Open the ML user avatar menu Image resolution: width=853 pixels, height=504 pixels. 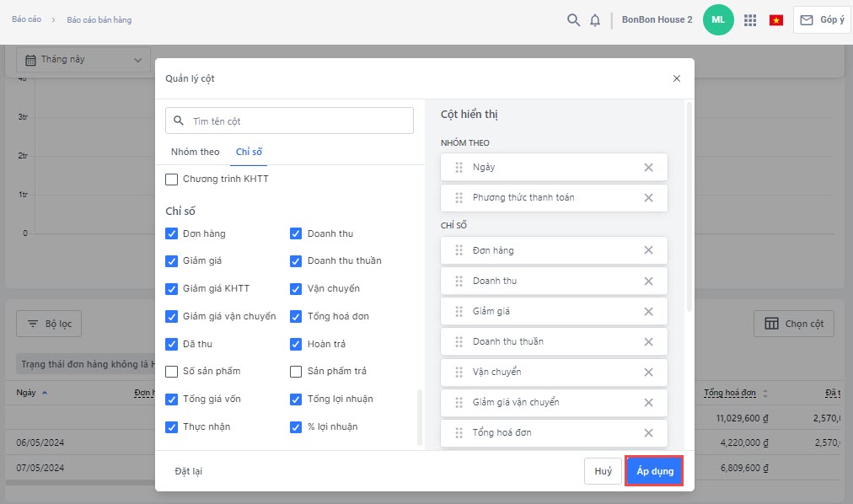click(718, 20)
